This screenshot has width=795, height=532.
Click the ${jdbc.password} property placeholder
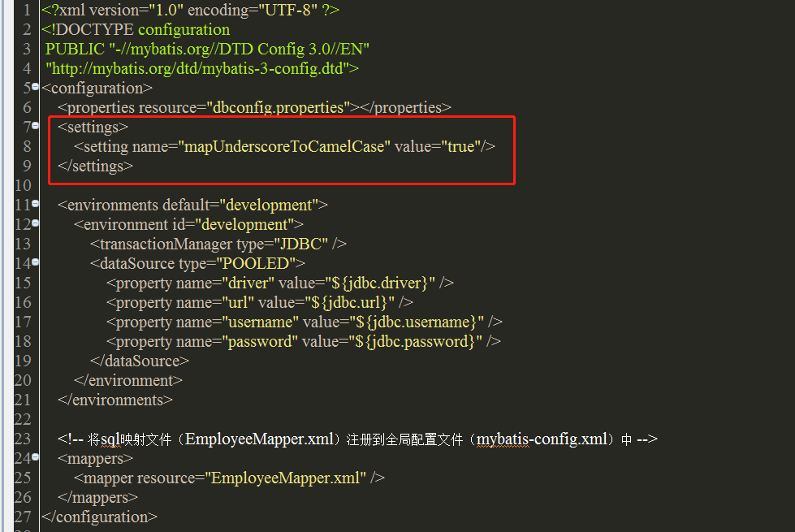(x=422, y=341)
